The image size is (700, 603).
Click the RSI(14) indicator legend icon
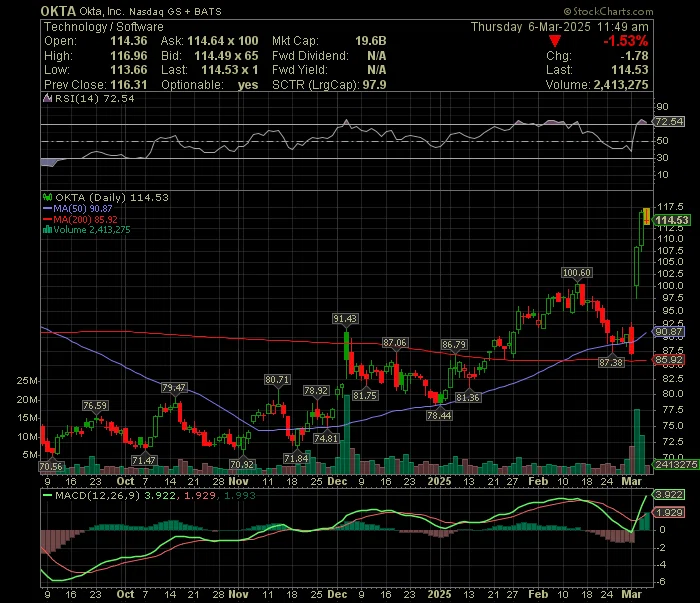pos(47,98)
